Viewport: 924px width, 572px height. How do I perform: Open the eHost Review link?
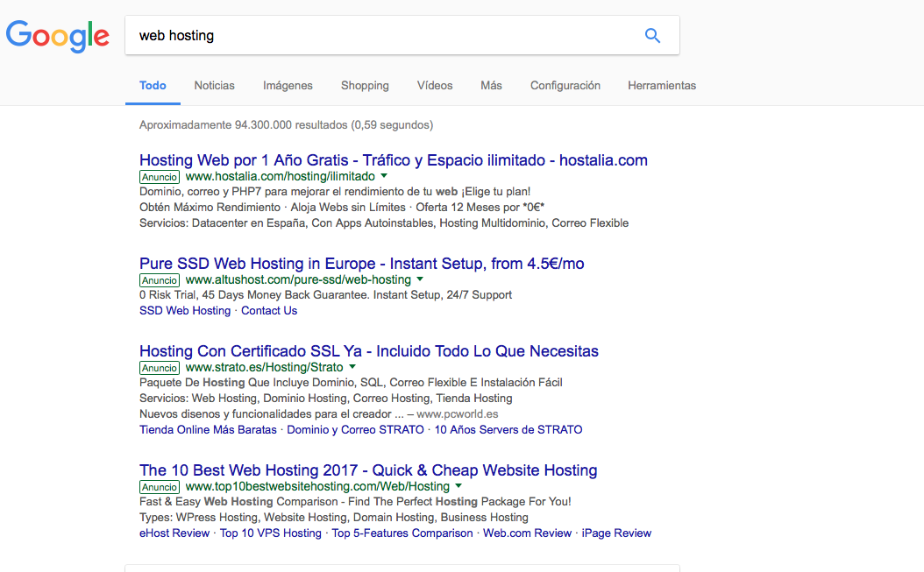(x=174, y=533)
